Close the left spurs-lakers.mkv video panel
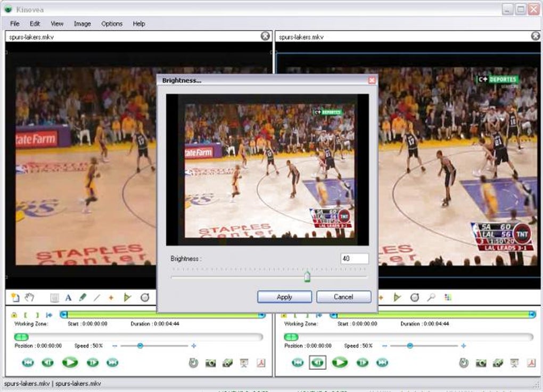The height and width of the screenshot is (392, 543). (265, 36)
